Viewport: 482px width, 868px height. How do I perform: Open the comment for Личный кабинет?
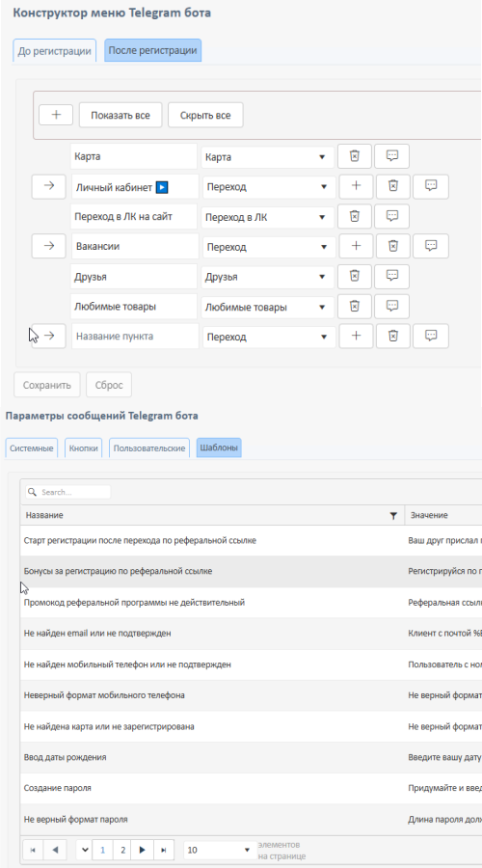click(x=431, y=186)
